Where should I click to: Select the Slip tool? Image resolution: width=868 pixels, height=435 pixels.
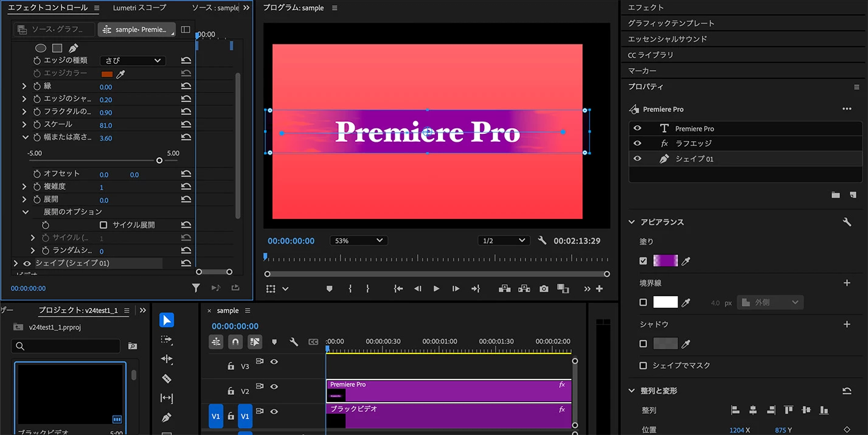pyautogui.click(x=167, y=398)
